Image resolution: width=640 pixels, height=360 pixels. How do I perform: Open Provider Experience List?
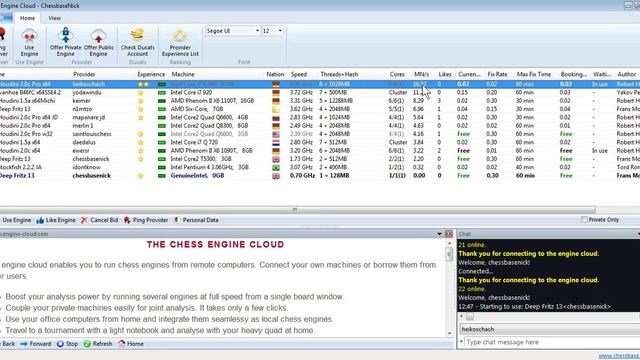point(180,42)
